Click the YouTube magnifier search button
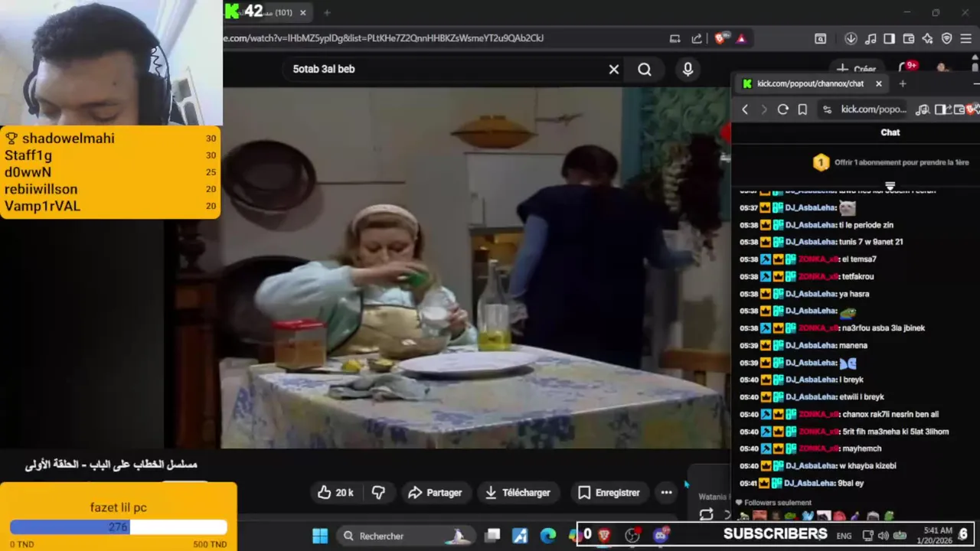 click(645, 69)
